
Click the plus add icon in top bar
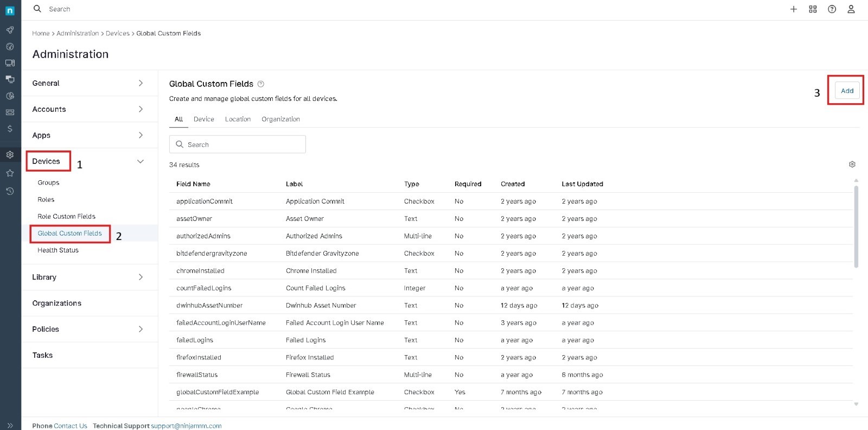(x=794, y=9)
